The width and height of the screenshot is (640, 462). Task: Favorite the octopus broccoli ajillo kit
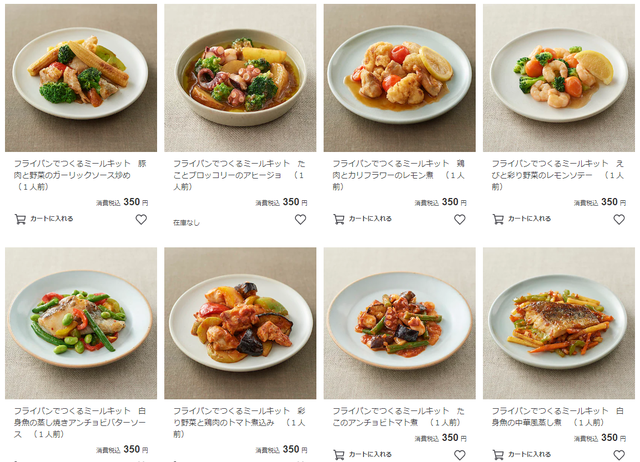tap(300, 220)
